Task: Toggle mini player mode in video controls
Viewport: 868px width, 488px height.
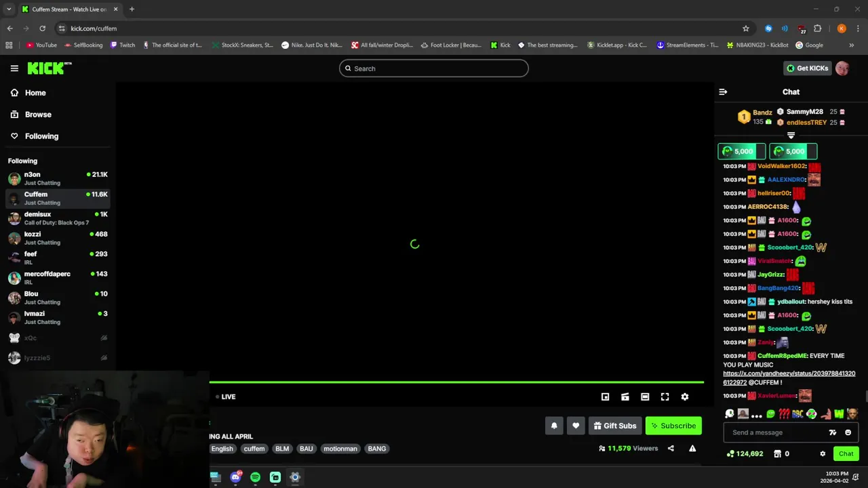Action: click(606, 397)
